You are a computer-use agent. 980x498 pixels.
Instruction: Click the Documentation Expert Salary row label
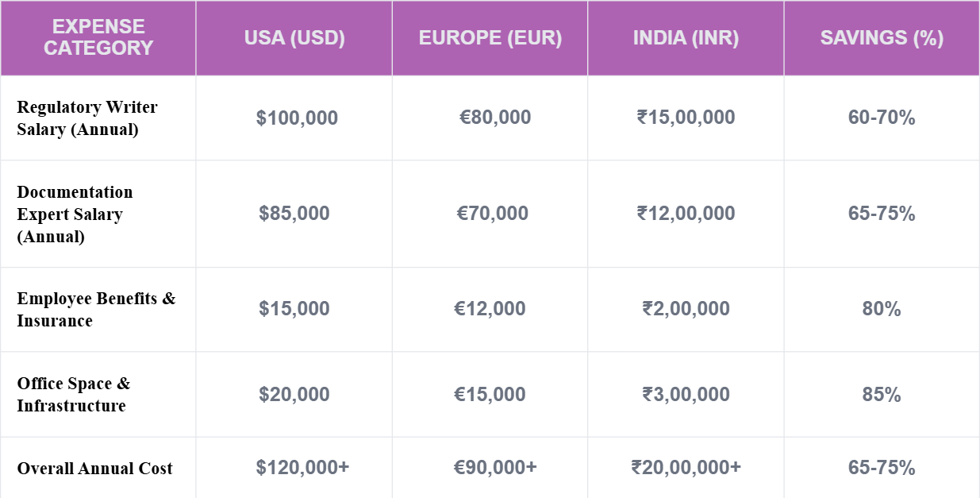click(75, 214)
